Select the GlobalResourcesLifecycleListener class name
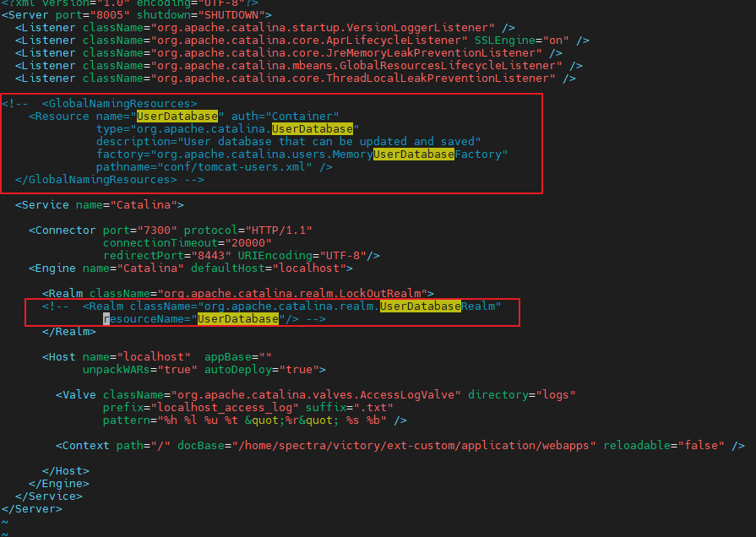Image resolution: width=756 pixels, height=537 pixels. tap(356, 66)
